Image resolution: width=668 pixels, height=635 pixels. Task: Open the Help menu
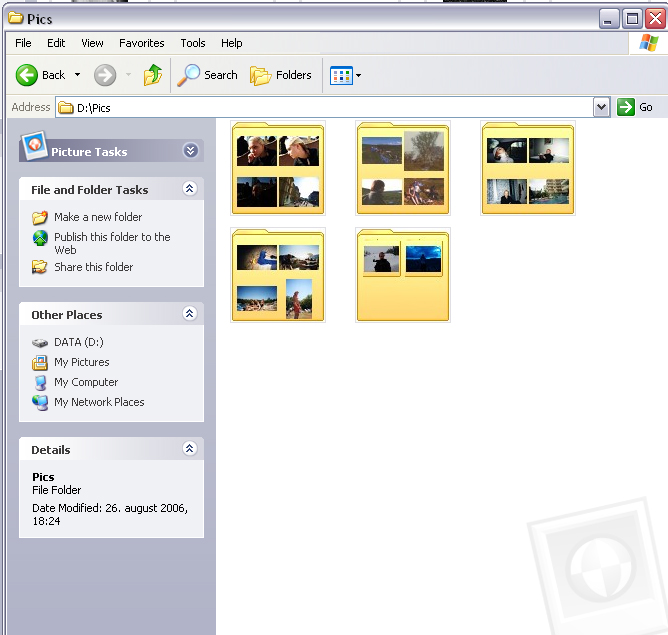pos(232,43)
